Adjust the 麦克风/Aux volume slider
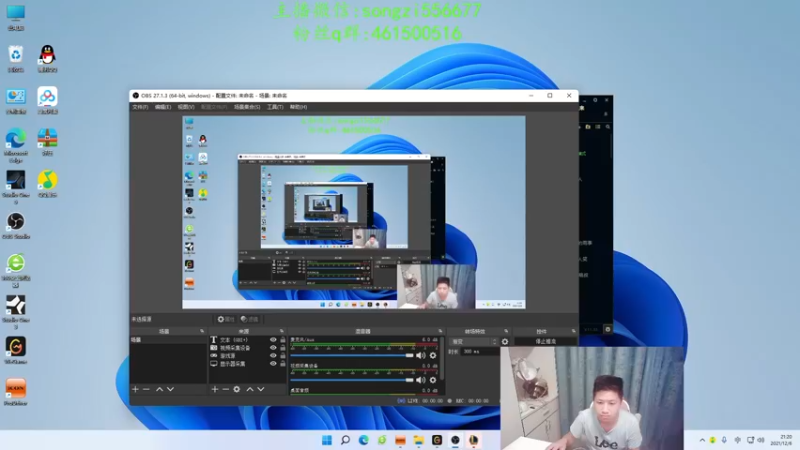The height and width of the screenshot is (450, 800). pyautogui.click(x=352, y=356)
